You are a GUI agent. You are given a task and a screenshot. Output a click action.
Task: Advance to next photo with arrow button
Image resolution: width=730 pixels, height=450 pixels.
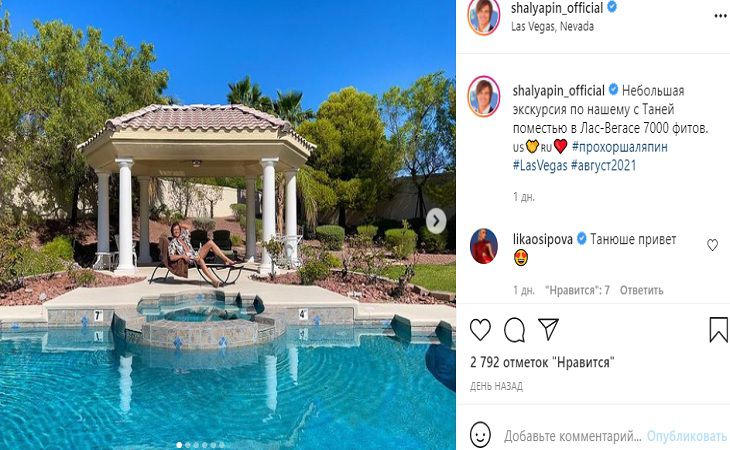[x=436, y=221]
